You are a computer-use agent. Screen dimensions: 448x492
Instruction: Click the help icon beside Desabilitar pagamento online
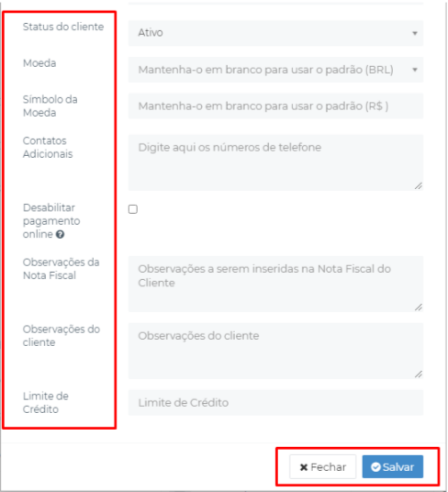tap(60, 234)
